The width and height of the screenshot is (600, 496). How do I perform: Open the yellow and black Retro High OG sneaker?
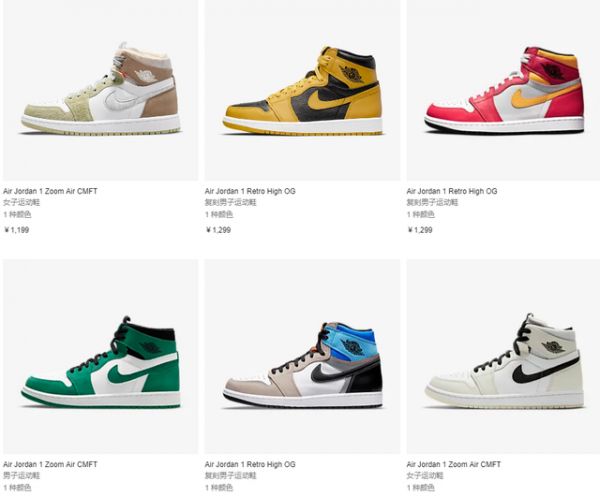point(302,90)
